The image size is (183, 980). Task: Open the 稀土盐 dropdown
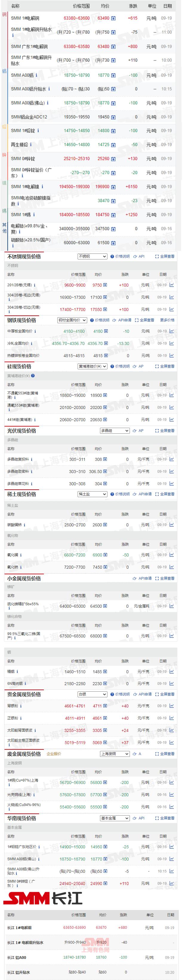92,494
